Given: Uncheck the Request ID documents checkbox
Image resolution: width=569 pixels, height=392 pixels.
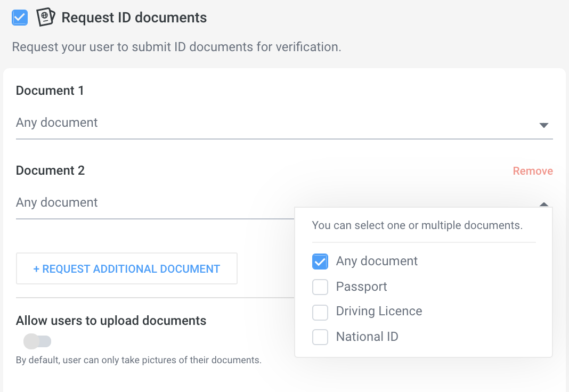Looking at the screenshot, I should click(x=20, y=18).
